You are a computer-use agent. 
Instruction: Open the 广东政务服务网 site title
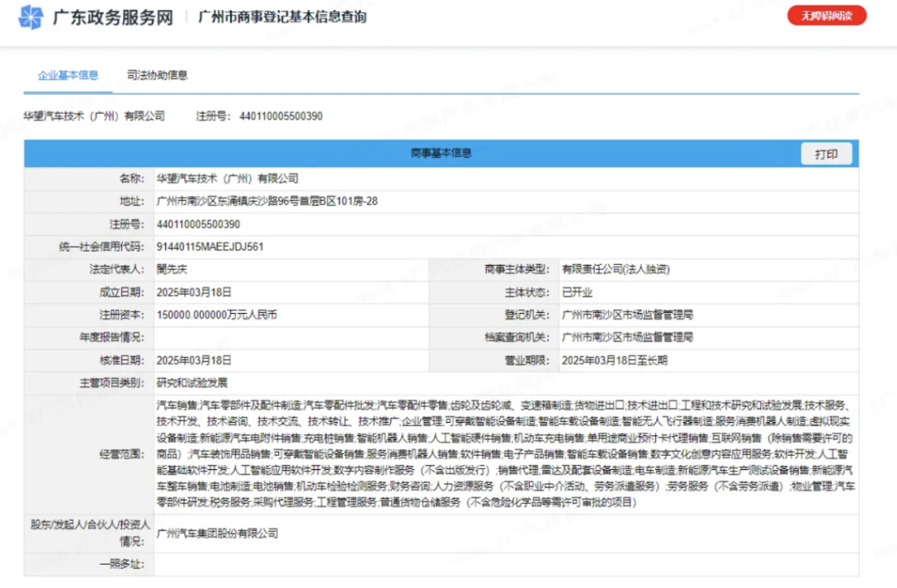click(113, 17)
